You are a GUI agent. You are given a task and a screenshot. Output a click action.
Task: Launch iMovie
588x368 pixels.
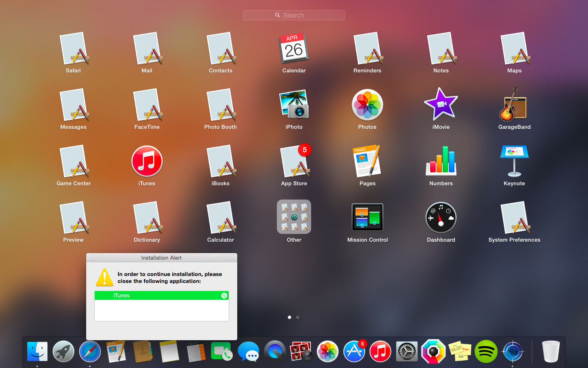click(441, 104)
